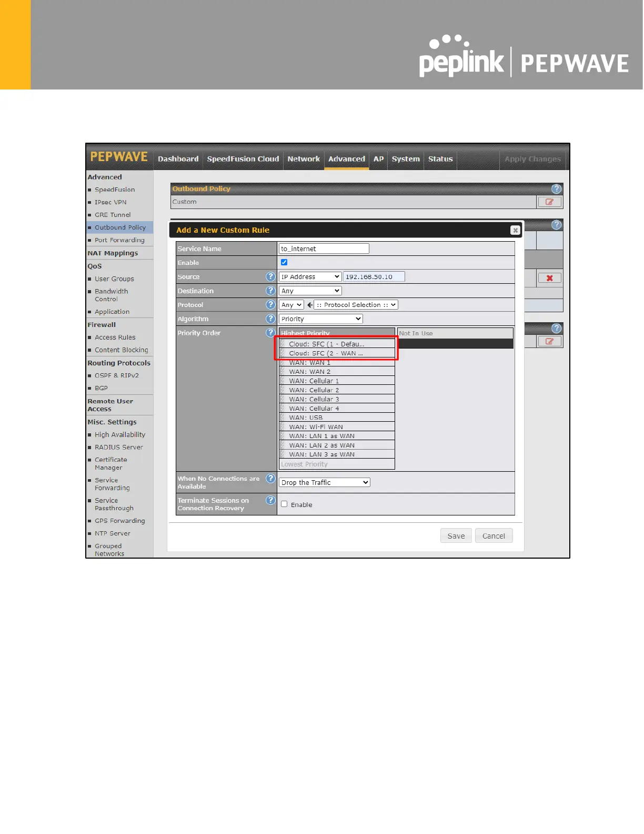Viewport: 644px width, 834px height.
Task: Click the help icon beside Algorithm
Action: 270,319
